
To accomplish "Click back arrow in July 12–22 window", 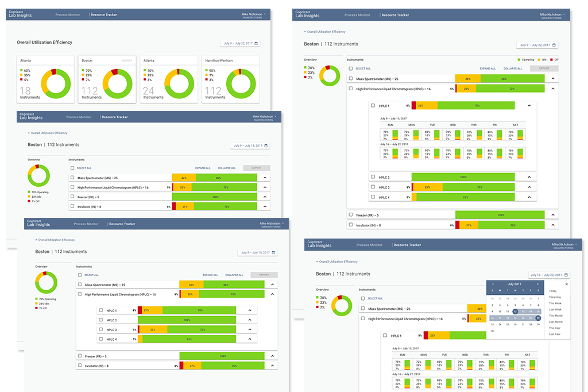I will tap(317, 262).
